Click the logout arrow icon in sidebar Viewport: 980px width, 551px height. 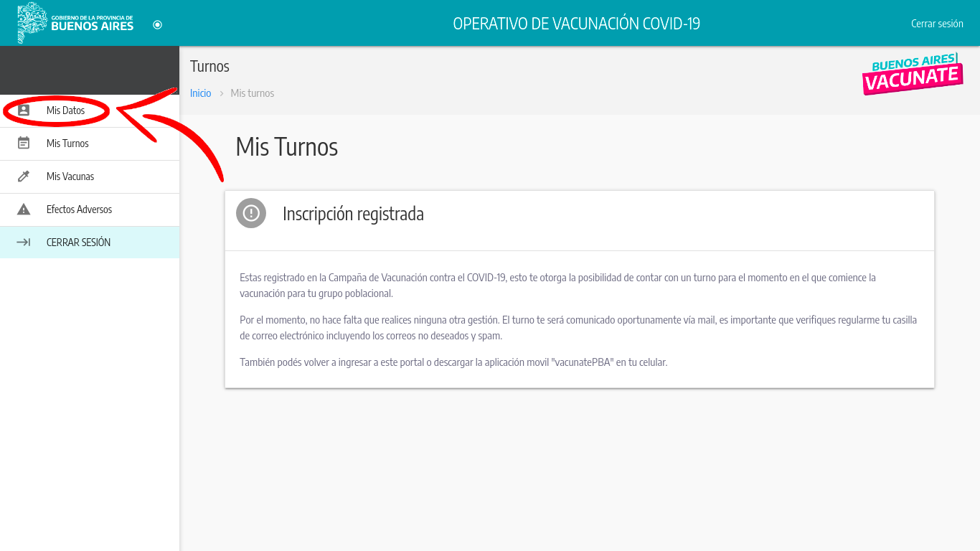pyautogui.click(x=24, y=242)
